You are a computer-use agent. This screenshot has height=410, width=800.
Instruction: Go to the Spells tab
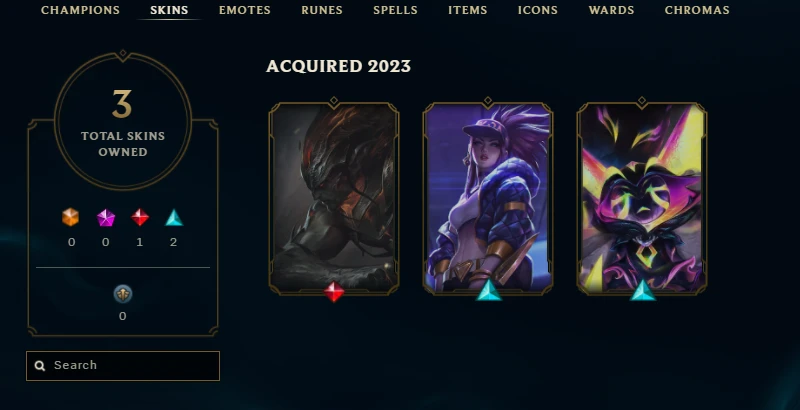coord(395,10)
